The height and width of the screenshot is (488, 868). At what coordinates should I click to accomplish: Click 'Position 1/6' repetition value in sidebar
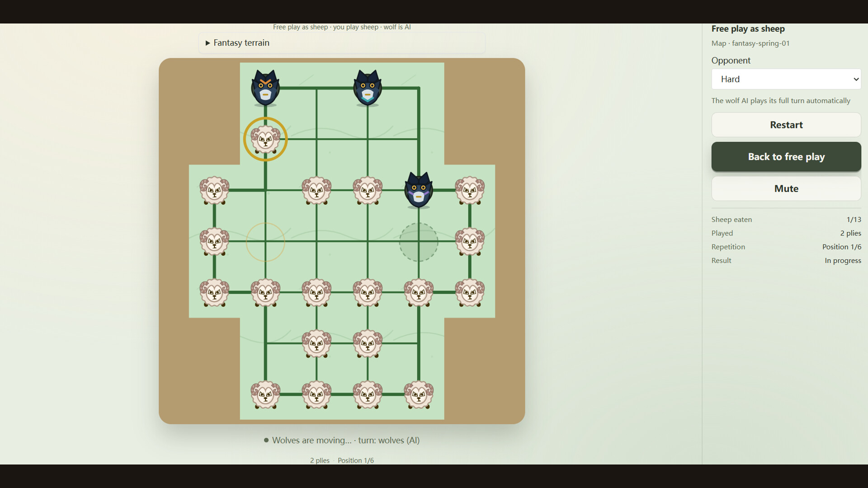(841, 247)
